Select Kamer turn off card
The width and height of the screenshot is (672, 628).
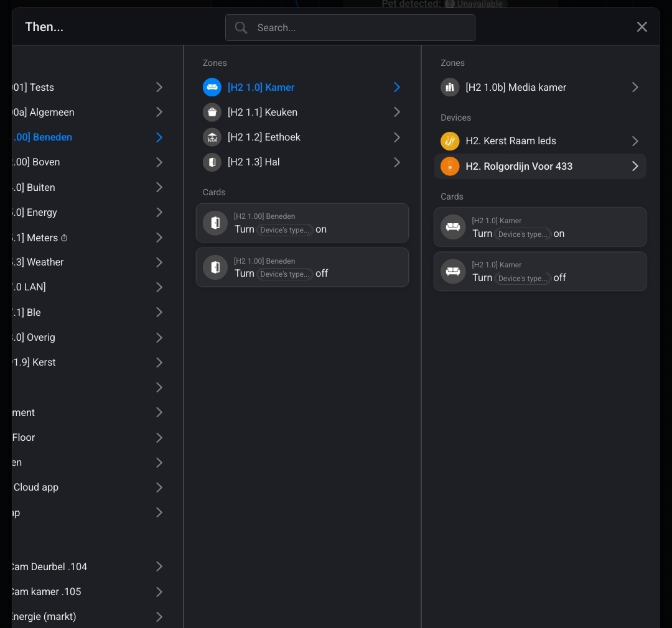[539, 272]
